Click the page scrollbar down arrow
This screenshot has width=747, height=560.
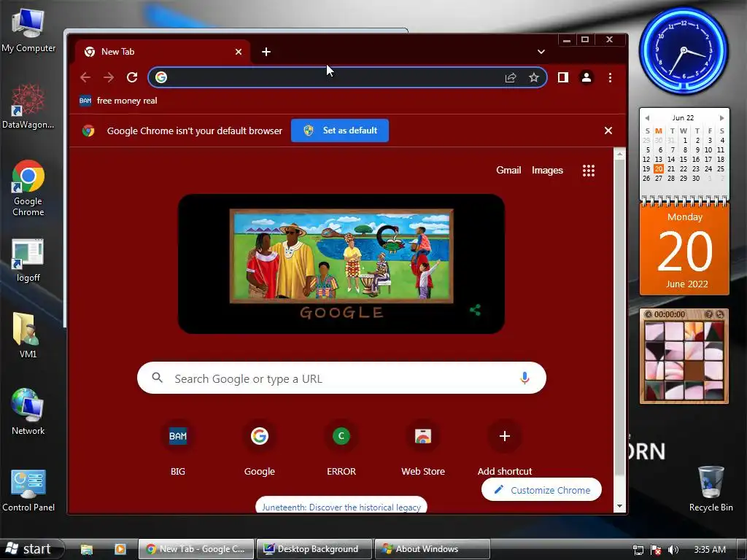(619, 506)
